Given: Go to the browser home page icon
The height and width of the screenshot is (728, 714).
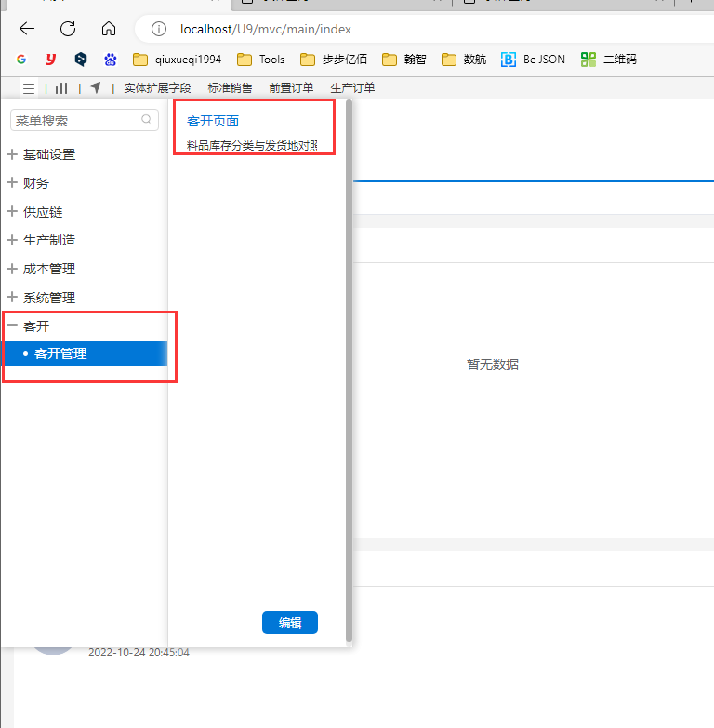Looking at the screenshot, I should tap(109, 29).
